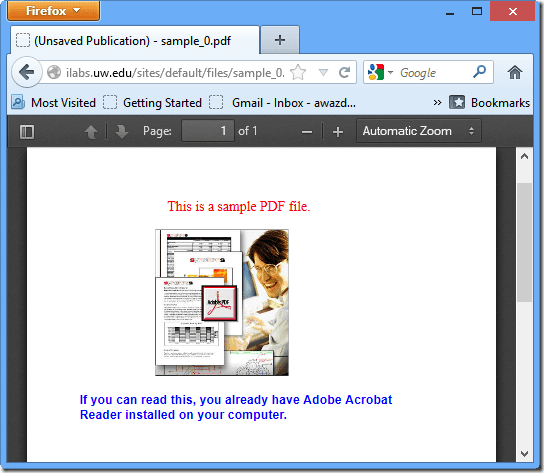The height and width of the screenshot is (473, 544).
Task: Focus the ilabs.uw.edu address bar
Action: [x=175, y=73]
